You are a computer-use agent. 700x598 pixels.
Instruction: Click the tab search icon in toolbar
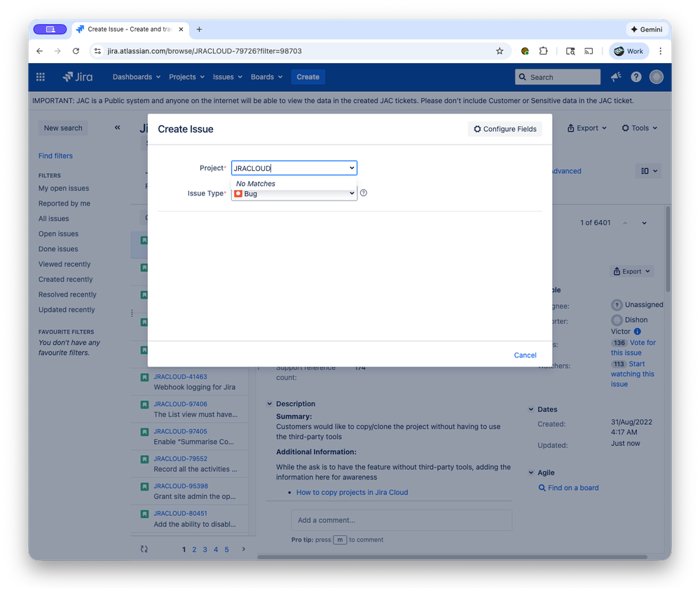click(570, 51)
